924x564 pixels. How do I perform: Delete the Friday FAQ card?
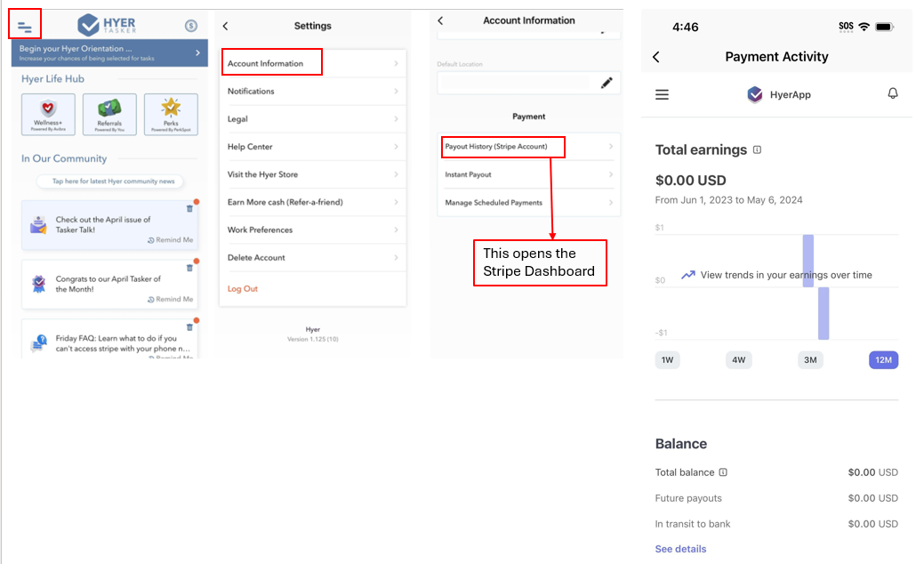point(189,327)
